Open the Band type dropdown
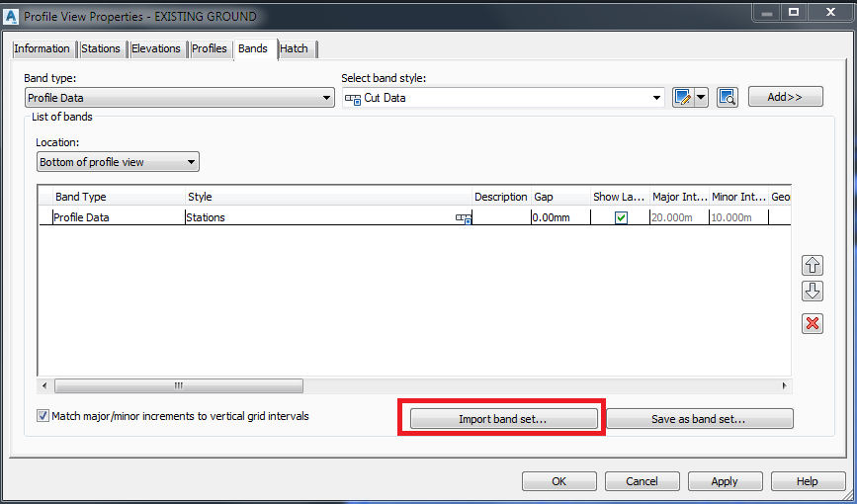The height and width of the screenshot is (504, 857). coord(180,98)
